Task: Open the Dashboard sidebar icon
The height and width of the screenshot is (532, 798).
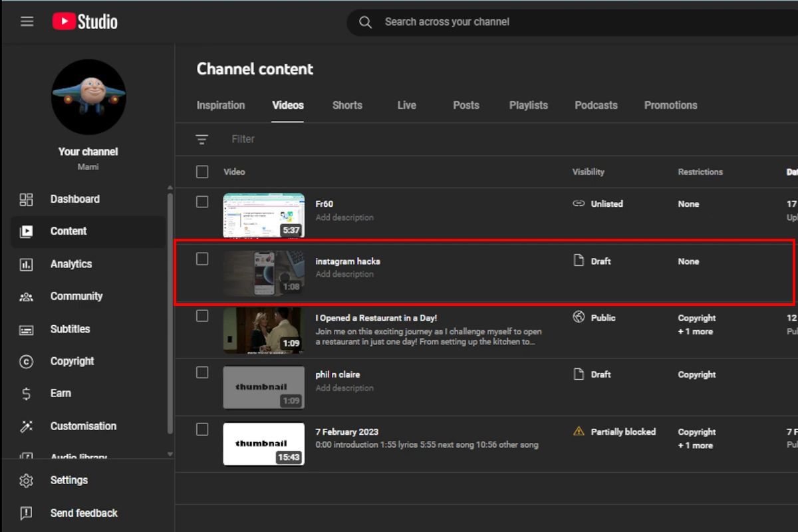Action: [26, 199]
